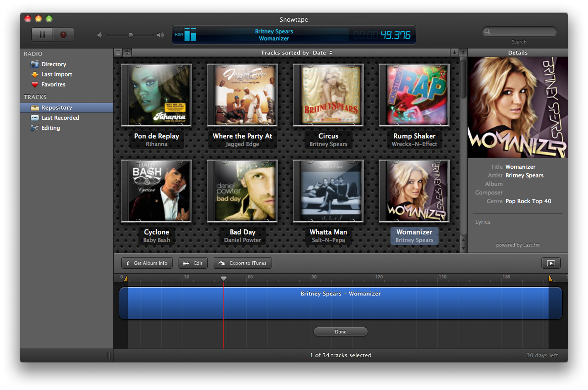Select the Whatta Man album cover
This screenshot has height=390, width=588.
pyautogui.click(x=329, y=191)
